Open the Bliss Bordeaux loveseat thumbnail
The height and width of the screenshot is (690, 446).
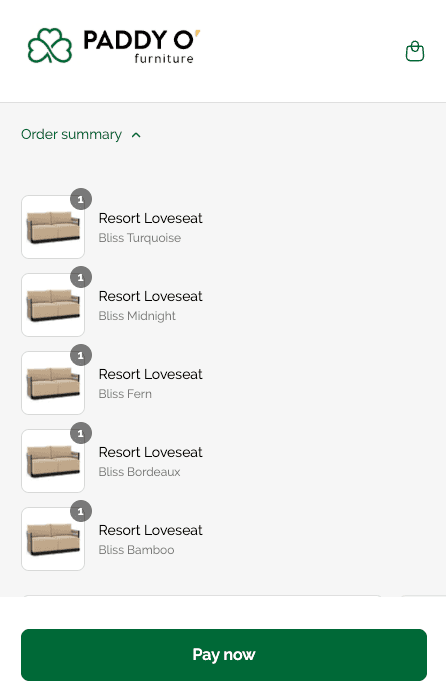point(53,461)
